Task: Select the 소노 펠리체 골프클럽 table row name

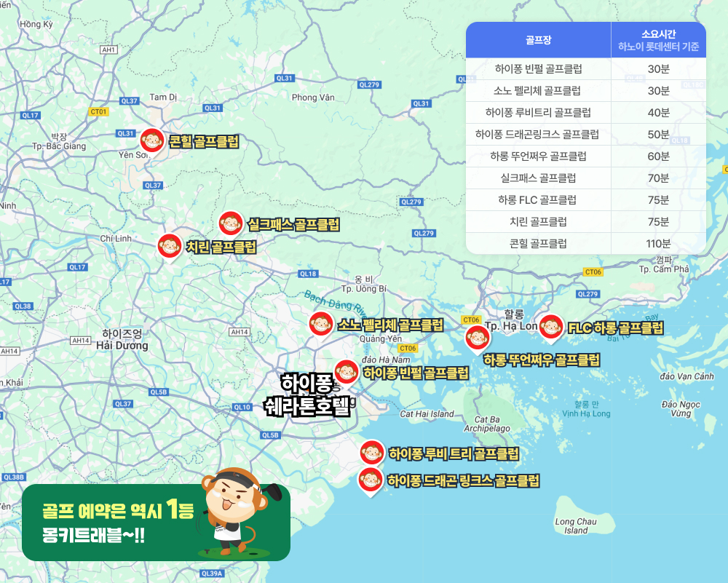Action: click(537, 90)
